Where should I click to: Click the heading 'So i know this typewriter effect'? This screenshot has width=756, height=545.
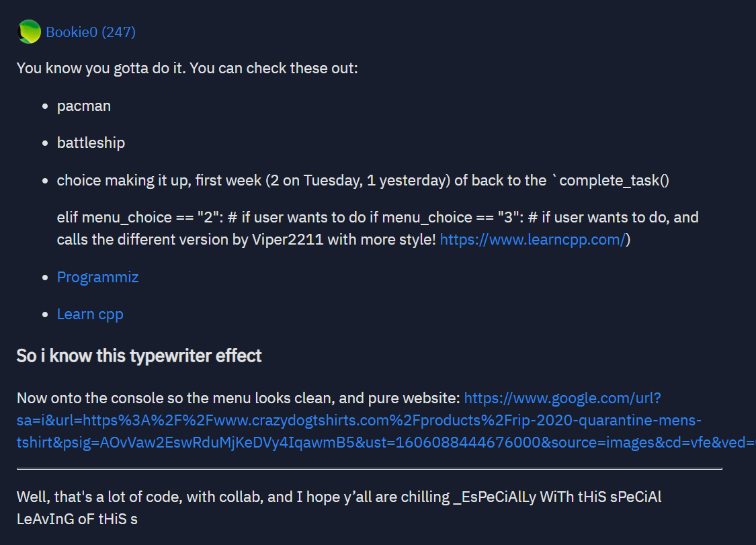(x=139, y=356)
